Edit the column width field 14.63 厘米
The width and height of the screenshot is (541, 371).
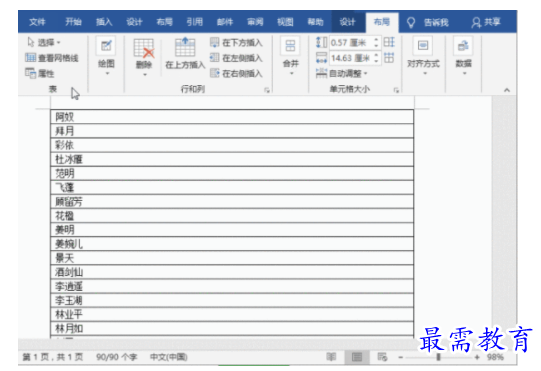click(350, 58)
